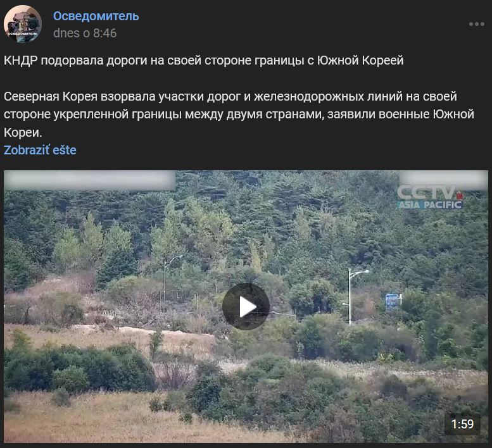Click the blue road sign in the video frame

[x=393, y=301]
